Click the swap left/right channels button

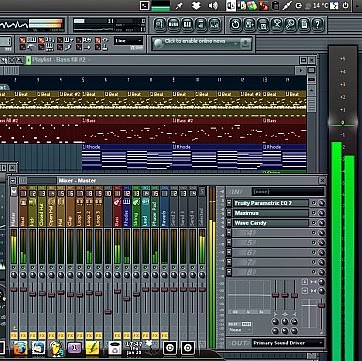pyautogui.click(x=305, y=291)
